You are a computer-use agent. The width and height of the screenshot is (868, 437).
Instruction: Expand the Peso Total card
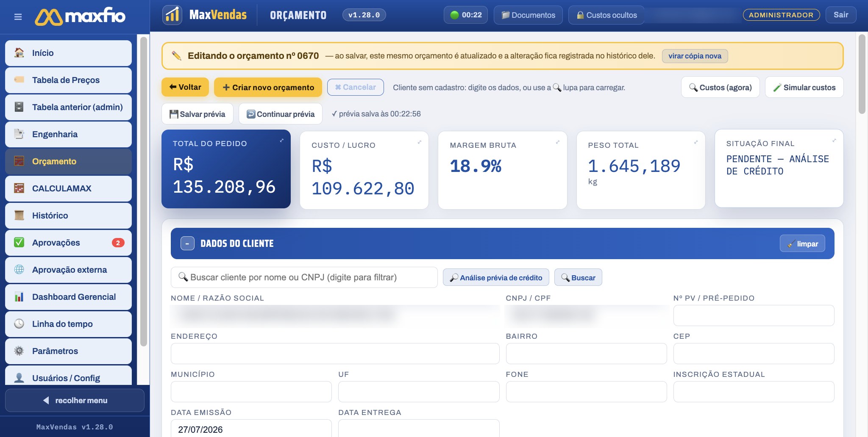pos(696,142)
